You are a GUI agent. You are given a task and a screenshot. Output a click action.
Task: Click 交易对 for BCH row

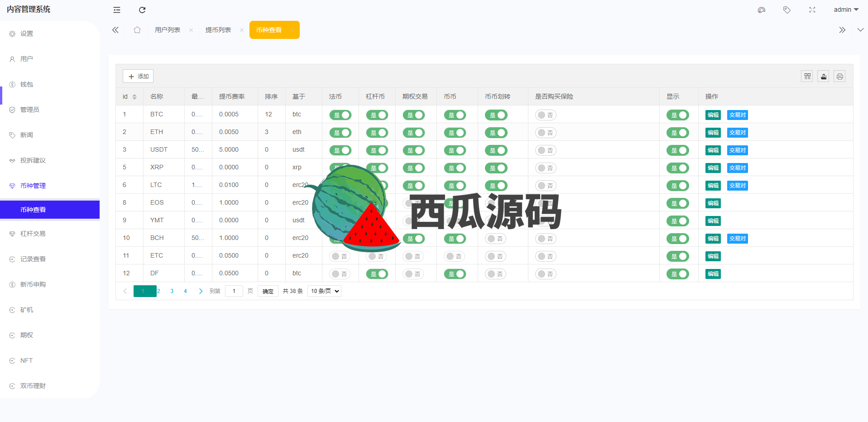738,239
